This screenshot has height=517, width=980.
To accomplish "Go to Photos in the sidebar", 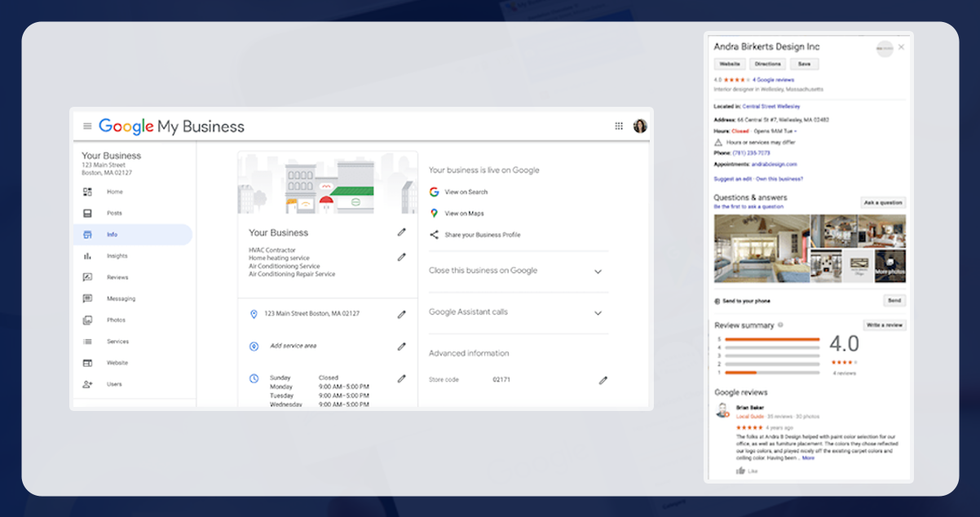I will pyautogui.click(x=116, y=320).
